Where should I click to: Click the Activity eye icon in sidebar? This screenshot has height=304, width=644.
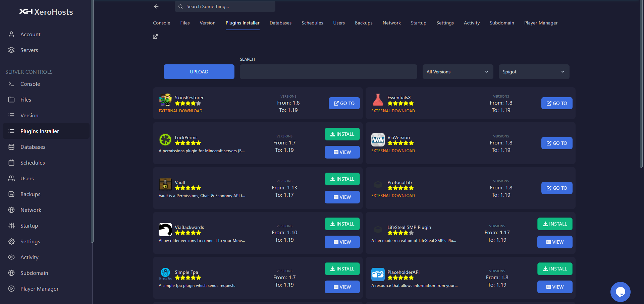point(11,257)
